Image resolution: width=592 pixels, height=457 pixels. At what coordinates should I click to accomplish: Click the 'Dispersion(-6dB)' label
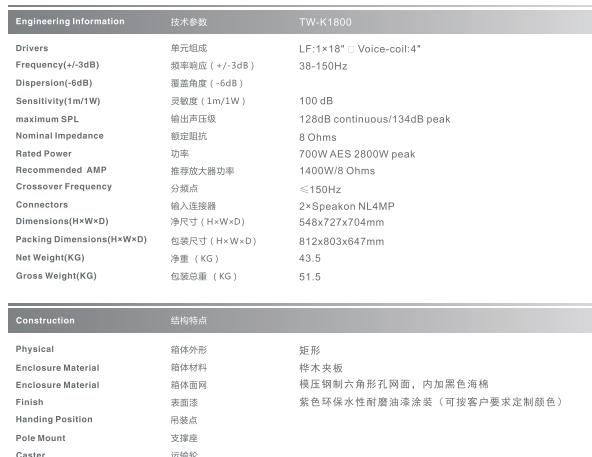click(x=54, y=83)
